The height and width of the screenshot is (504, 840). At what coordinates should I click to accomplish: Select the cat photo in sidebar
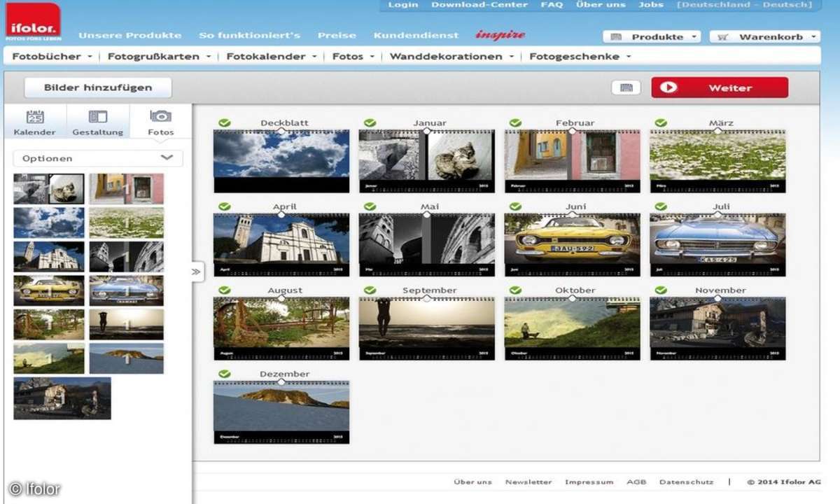click(49, 189)
